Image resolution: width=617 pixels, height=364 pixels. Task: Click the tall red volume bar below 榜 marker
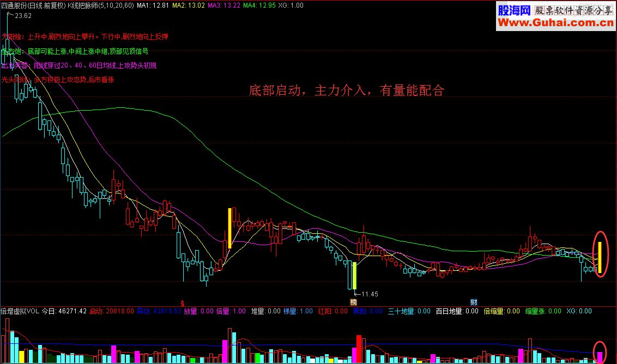point(359,349)
